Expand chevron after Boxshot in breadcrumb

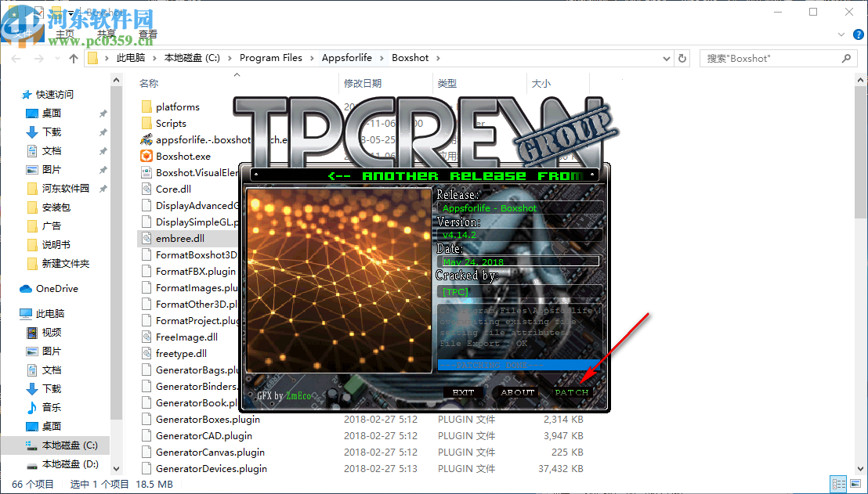[x=438, y=57]
